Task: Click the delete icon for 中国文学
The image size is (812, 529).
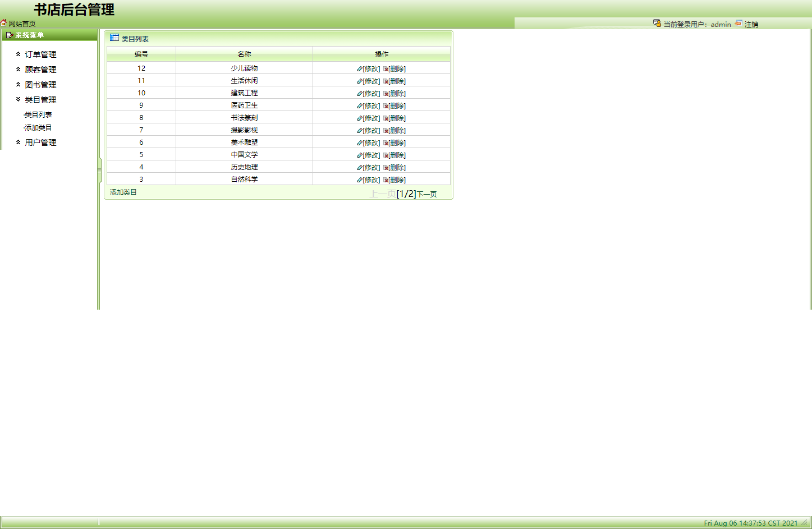Action: (x=386, y=155)
